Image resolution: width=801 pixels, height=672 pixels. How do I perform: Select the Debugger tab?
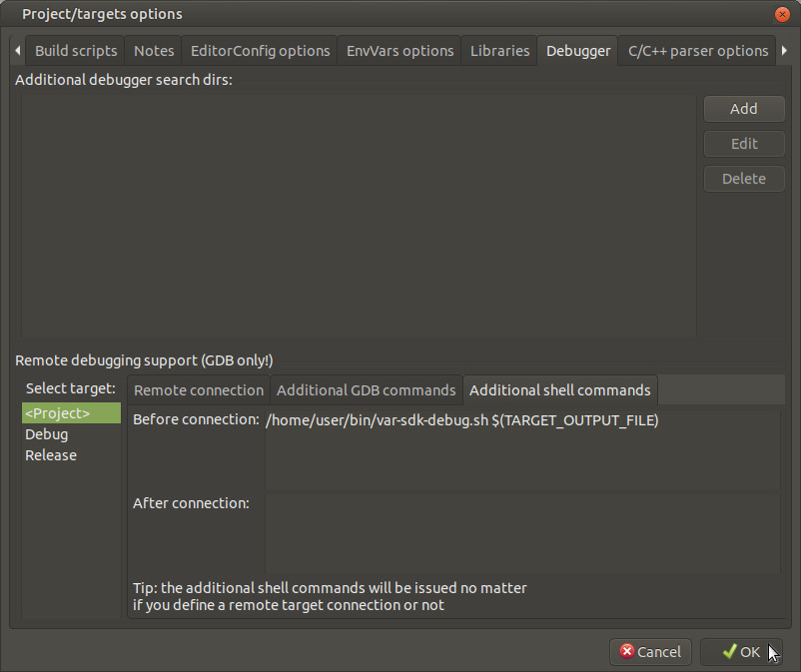coord(578,51)
